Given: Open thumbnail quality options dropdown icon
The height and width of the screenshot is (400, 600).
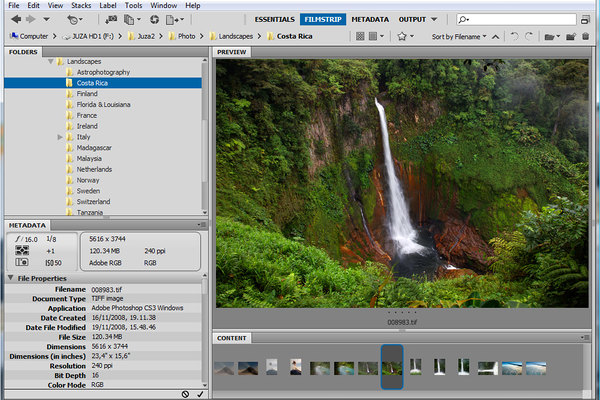Looking at the screenshot, I should (x=376, y=36).
